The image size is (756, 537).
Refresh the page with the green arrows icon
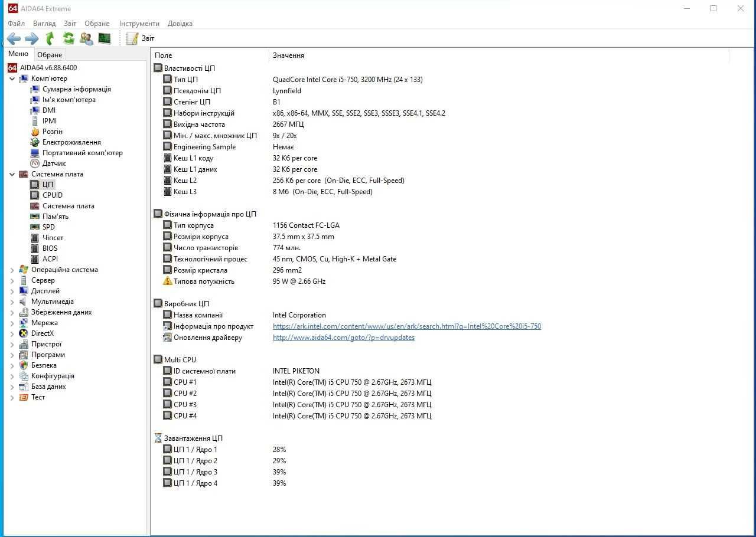69,39
